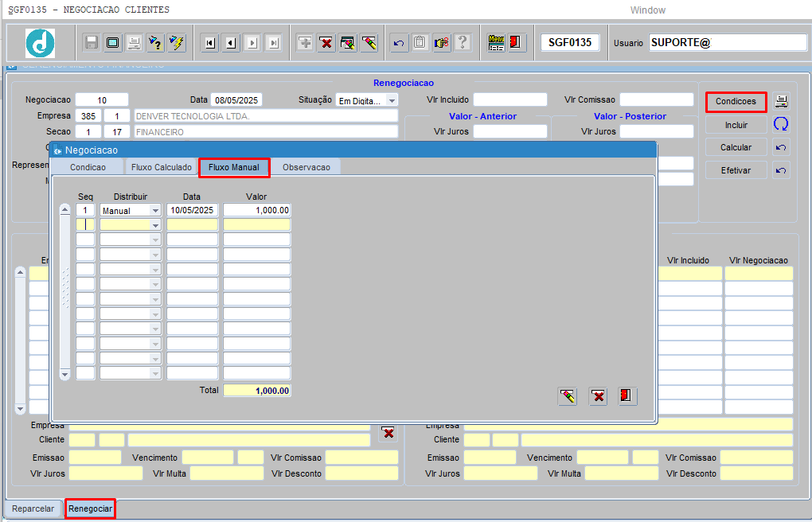
Task: Go to the next record with the toolbar arrow
Action: point(252,43)
